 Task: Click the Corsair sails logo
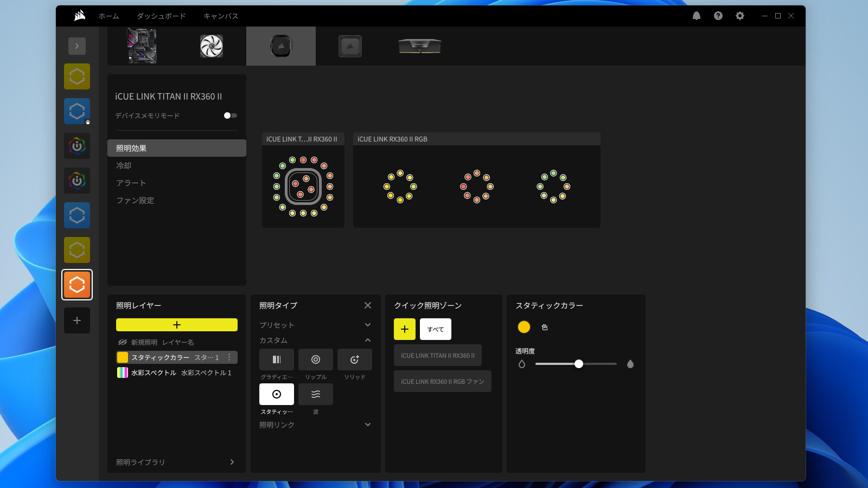80,16
